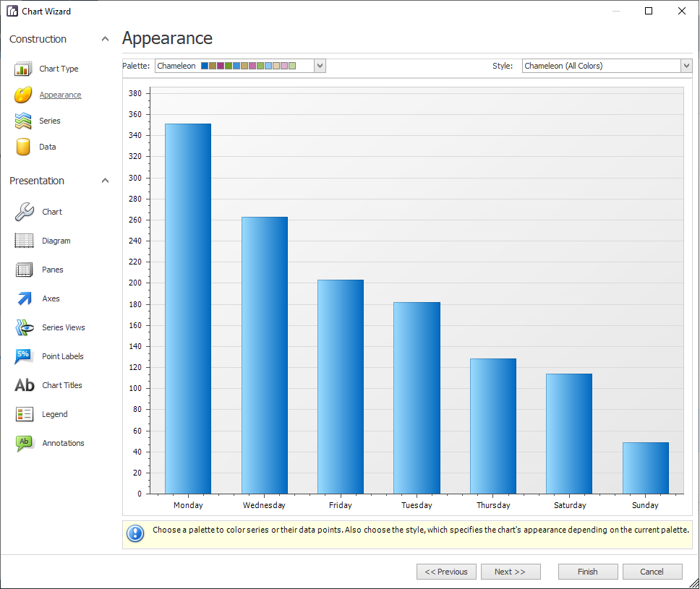Image resolution: width=700 pixels, height=589 pixels.
Task: Open the Style dropdown
Action: pos(685,65)
